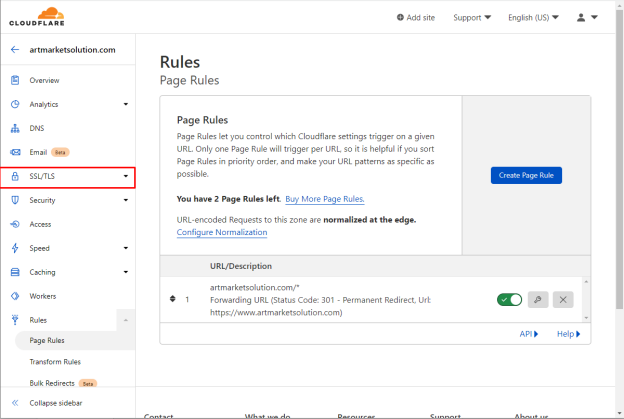Expand the Security submenu arrow

pyautogui.click(x=126, y=200)
